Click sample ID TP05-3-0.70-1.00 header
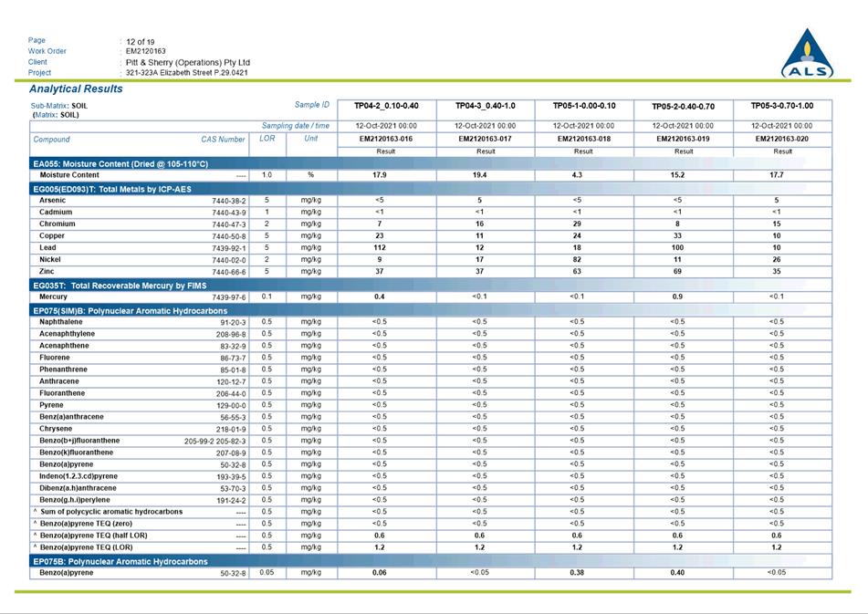This screenshot has width=868, height=614. tap(782, 106)
